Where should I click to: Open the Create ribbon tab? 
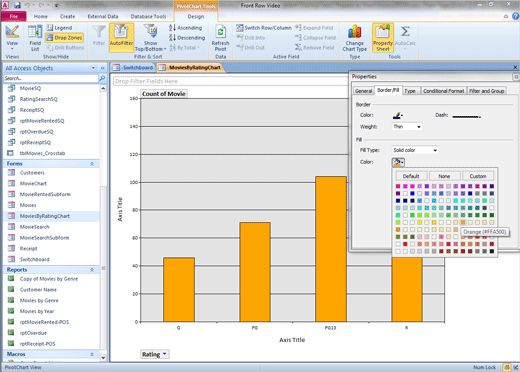(x=67, y=16)
